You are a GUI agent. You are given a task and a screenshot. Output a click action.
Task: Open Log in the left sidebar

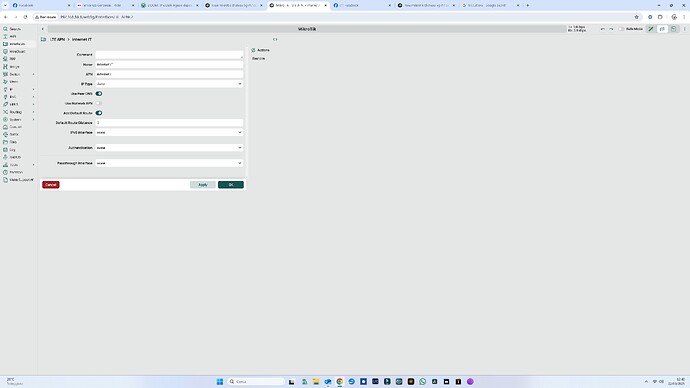(12, 150)
